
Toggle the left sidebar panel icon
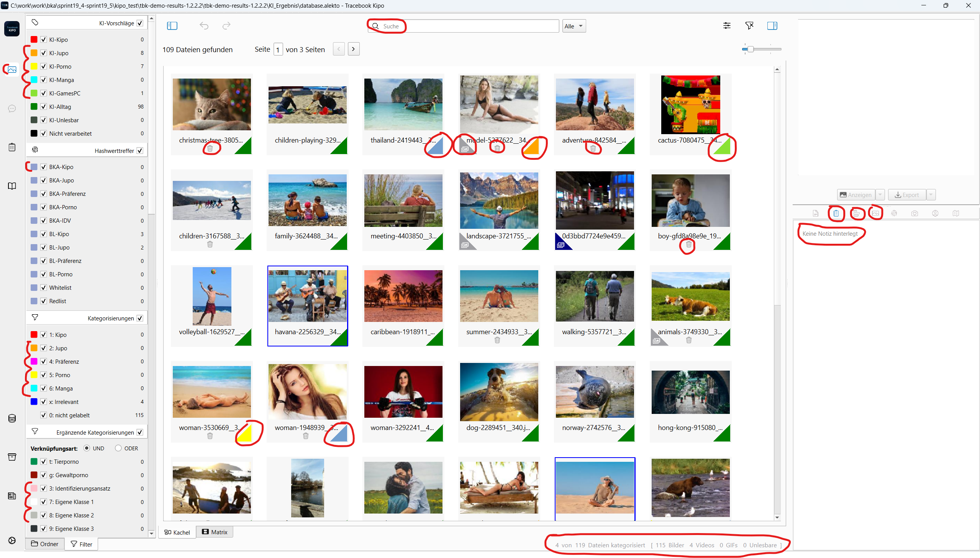[x=172, y=26]
